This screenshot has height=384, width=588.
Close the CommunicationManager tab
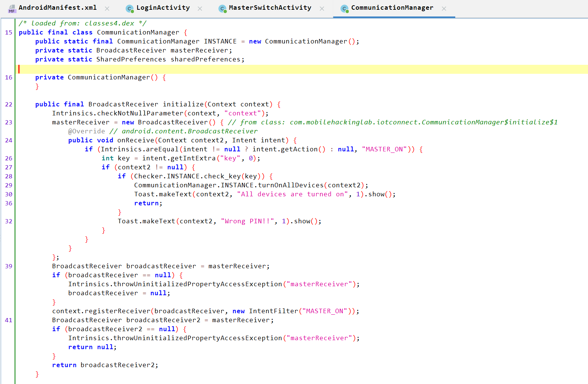[x=444, y=8]
